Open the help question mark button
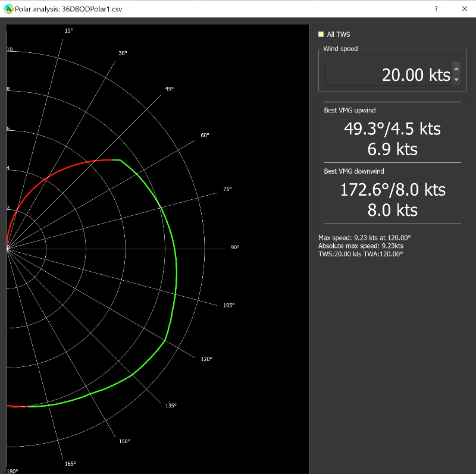This screenshot has width=476, height=474. point(436,9)
